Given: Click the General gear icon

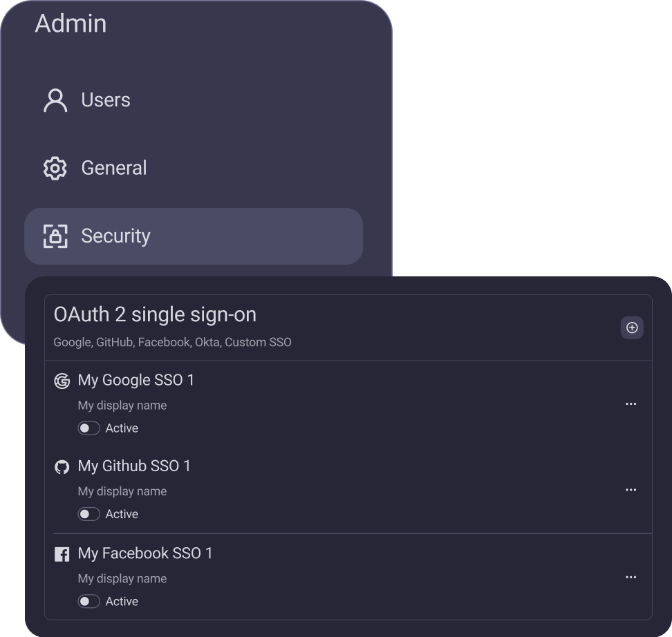Looking at the screenshot, I should point(55,168).
